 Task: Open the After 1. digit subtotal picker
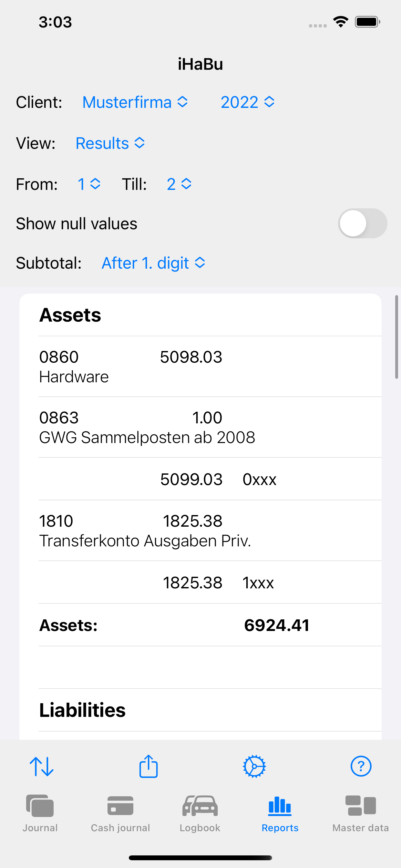[x=153, y=263]
